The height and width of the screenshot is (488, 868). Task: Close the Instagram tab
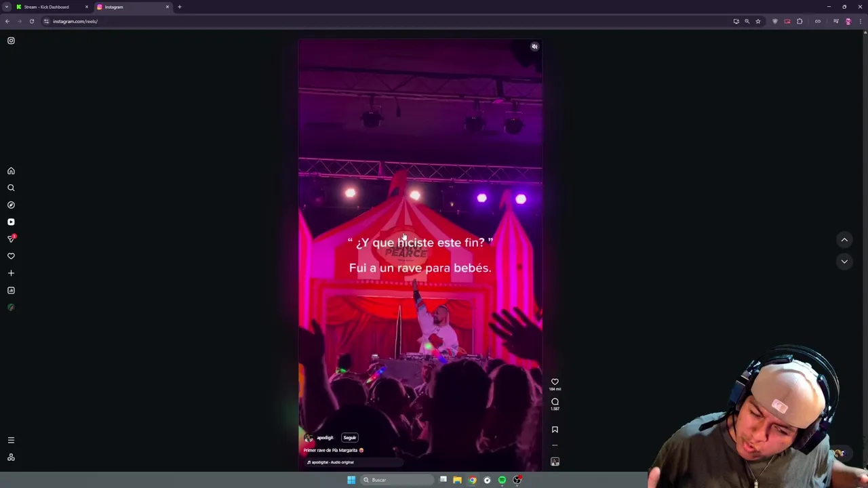pos(167,7)
